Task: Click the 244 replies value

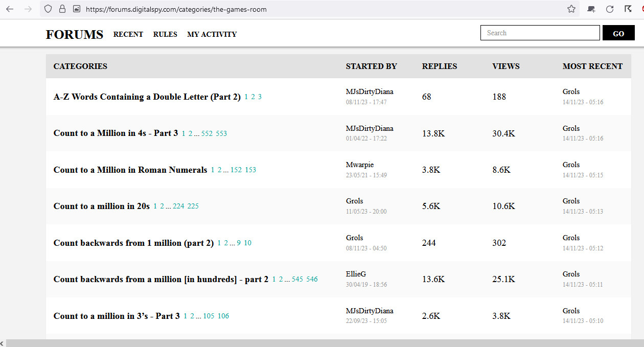Action: click(429, 243)
